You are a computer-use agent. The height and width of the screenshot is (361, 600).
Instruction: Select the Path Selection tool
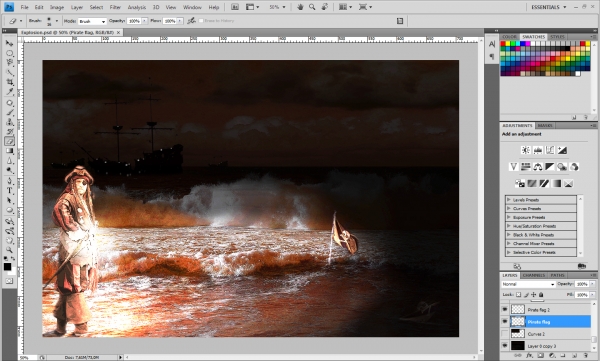point(9,200)
